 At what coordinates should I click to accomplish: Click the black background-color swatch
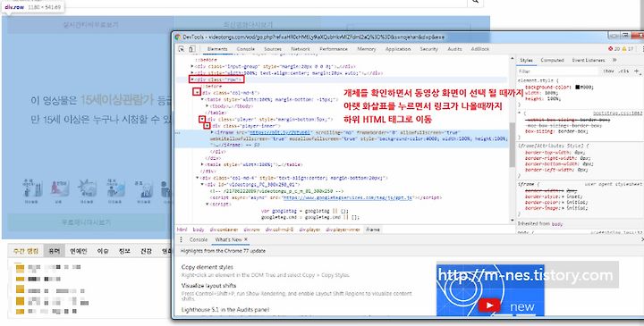[578, 87]
